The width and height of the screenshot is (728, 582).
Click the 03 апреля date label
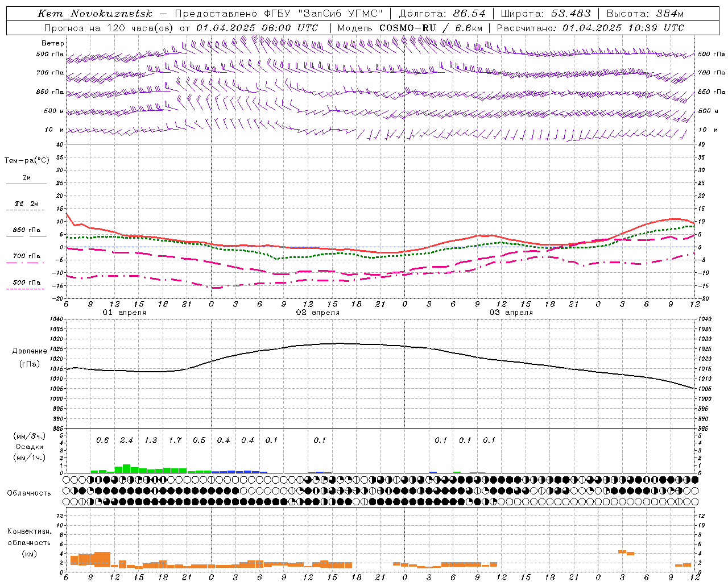pyautogui.click(x=511, y=313)
